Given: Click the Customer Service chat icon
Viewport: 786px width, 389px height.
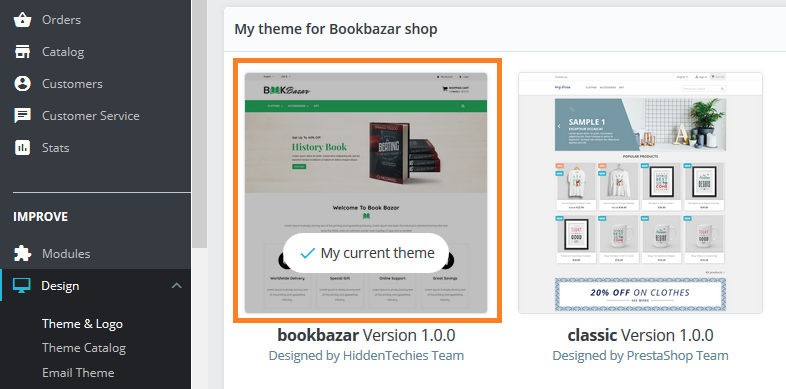Looking at the screenshot, I should (x=23, y=116).
